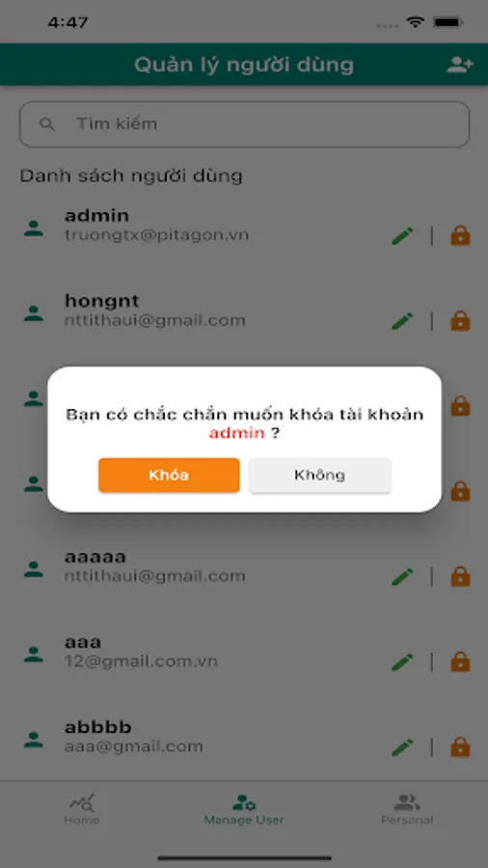Cancel with the Không button
The height and width of the screenshot is (868, 488).
(320, 475)
